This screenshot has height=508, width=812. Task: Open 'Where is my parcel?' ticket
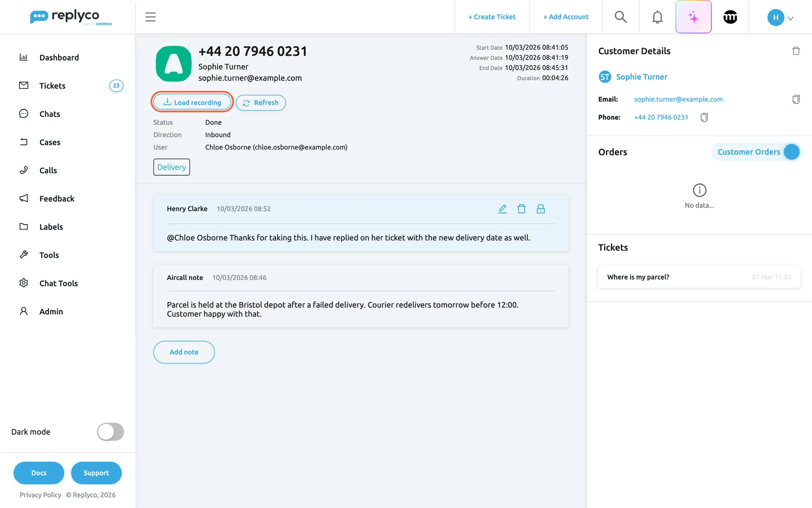[699, 277]
